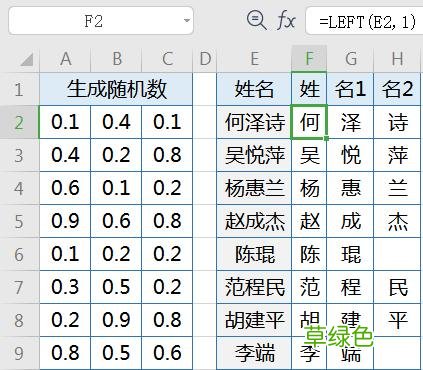Select the cell containing 赵成杰

pyautogui.click(x=254, y=221)
